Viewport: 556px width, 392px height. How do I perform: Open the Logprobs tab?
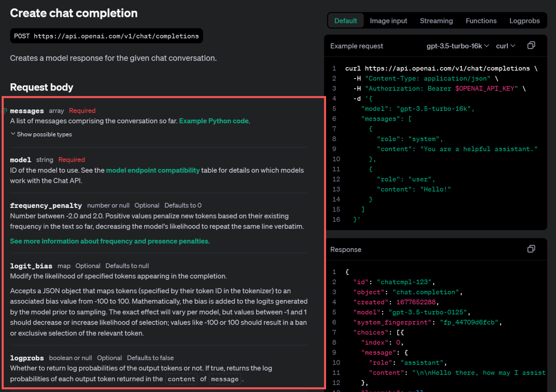point(524,21)
